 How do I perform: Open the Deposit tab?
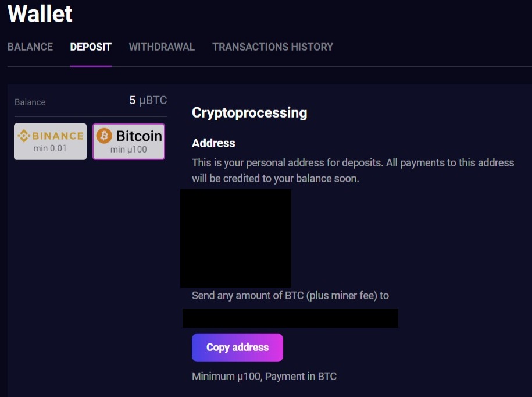tap(91, 47)
